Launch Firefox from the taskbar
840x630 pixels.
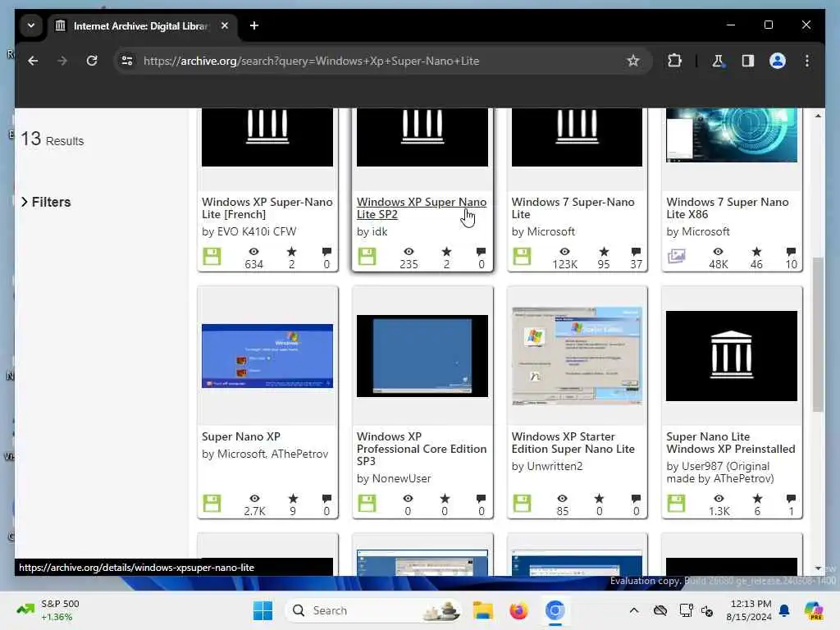click(518, 610)
